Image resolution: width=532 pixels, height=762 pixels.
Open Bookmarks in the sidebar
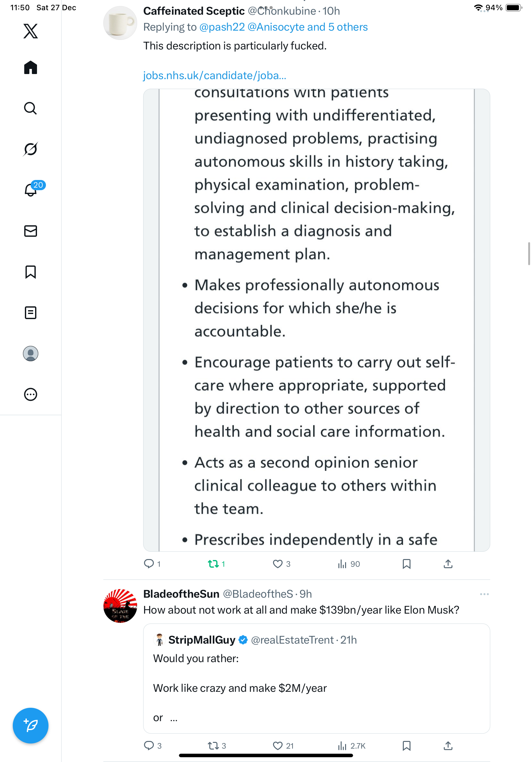(31, 272)
